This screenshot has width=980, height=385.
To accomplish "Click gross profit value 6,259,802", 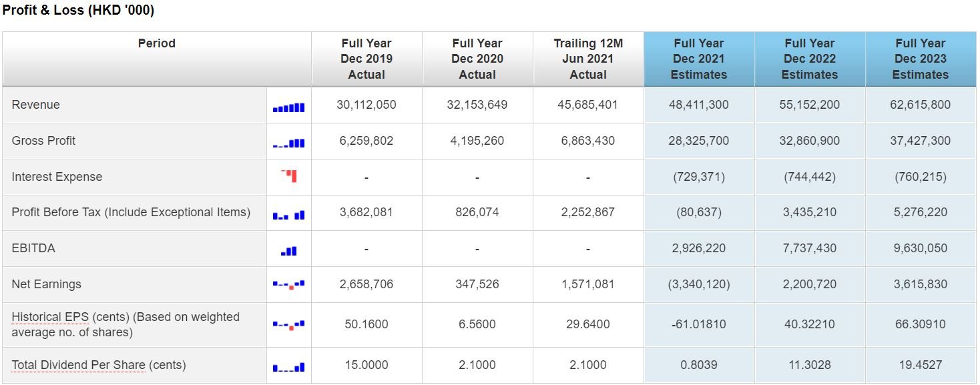I will (366, 141).
